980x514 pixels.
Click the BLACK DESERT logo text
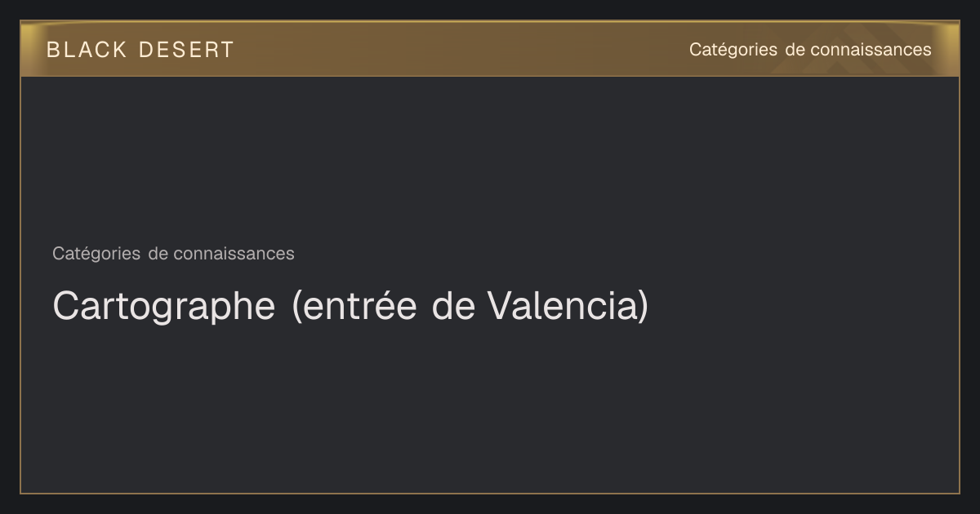[x=140, y=50]
